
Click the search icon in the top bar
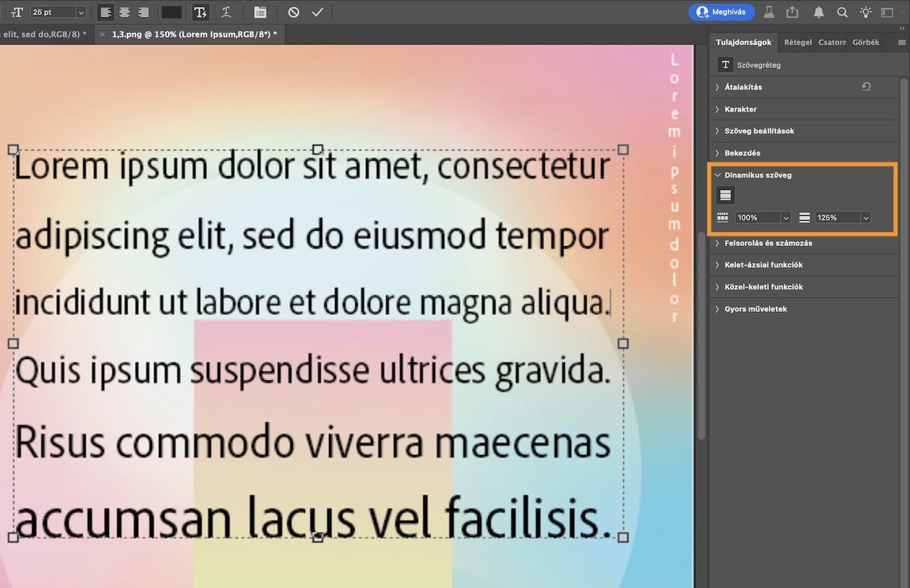pos(841,12)
